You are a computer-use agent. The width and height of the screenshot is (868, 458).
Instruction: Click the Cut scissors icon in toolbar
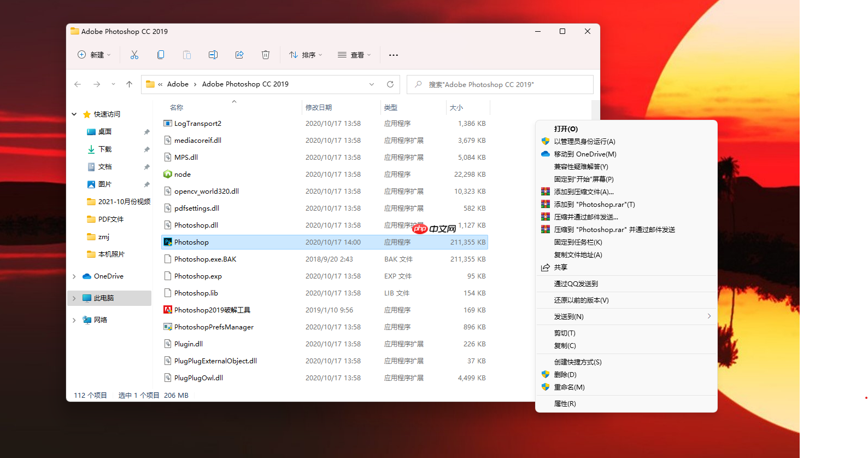tap(134, 55)
